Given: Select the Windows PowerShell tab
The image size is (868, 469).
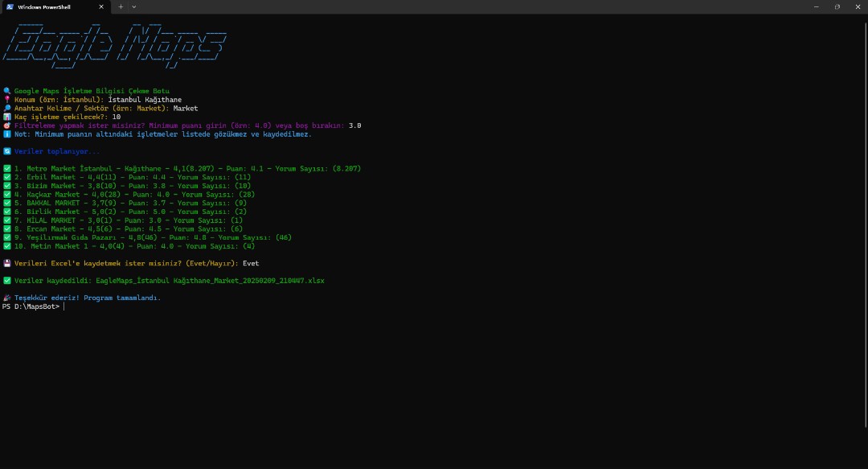Looking at the screenshot, I should coord(55,6).
